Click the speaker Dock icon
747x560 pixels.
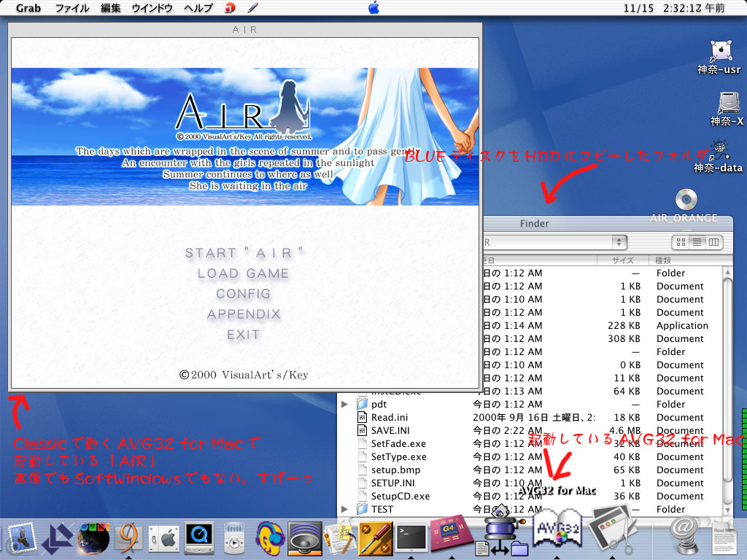[304, 539]
